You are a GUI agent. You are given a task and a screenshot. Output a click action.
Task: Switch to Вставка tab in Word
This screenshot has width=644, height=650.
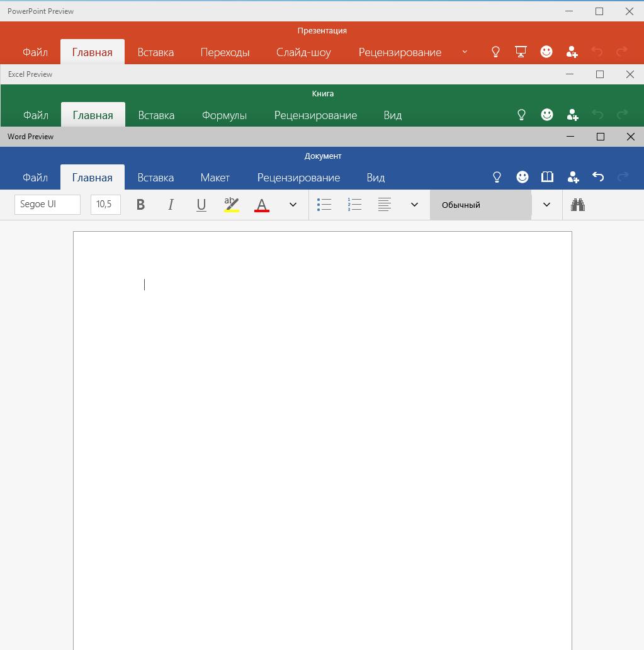[x=155, y=178]
